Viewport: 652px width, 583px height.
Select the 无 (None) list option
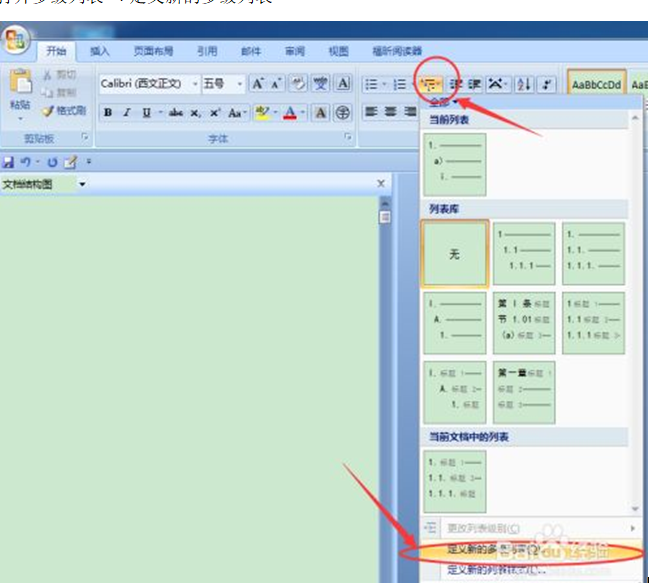[455, 254]
